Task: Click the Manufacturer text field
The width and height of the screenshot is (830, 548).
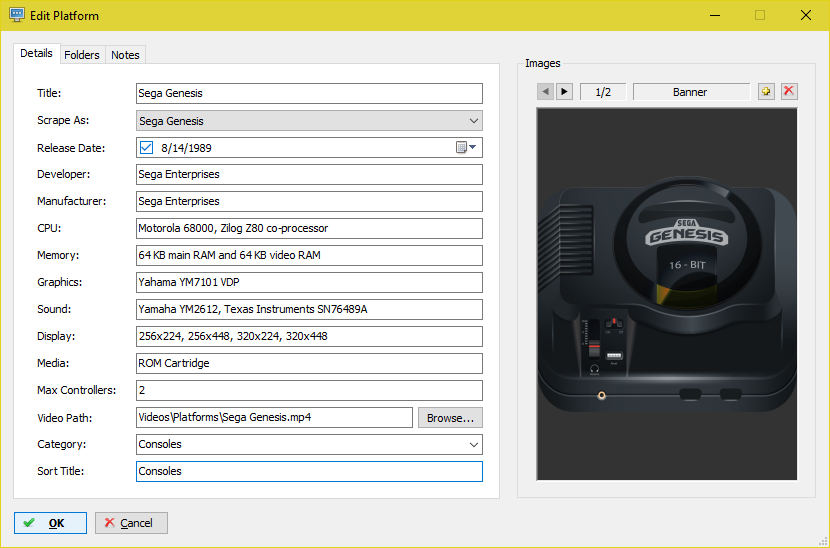Action: 309,201
